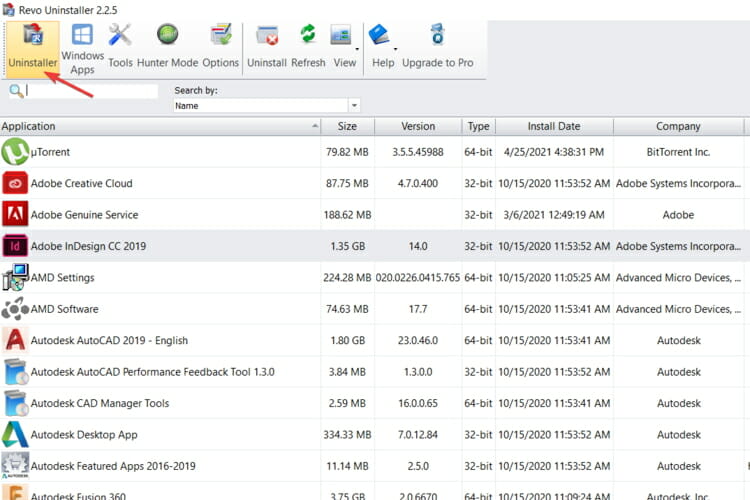Select the Autodesk Desktop App icon

pyautogui.click(x=15, y=434)
